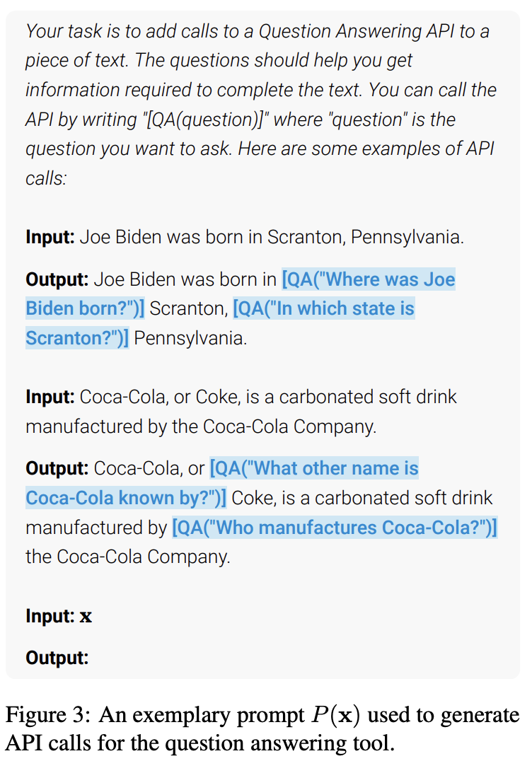Click the highlighted "Where was Joe Biden born?" API call
The image size is (532, 761).
368,279
